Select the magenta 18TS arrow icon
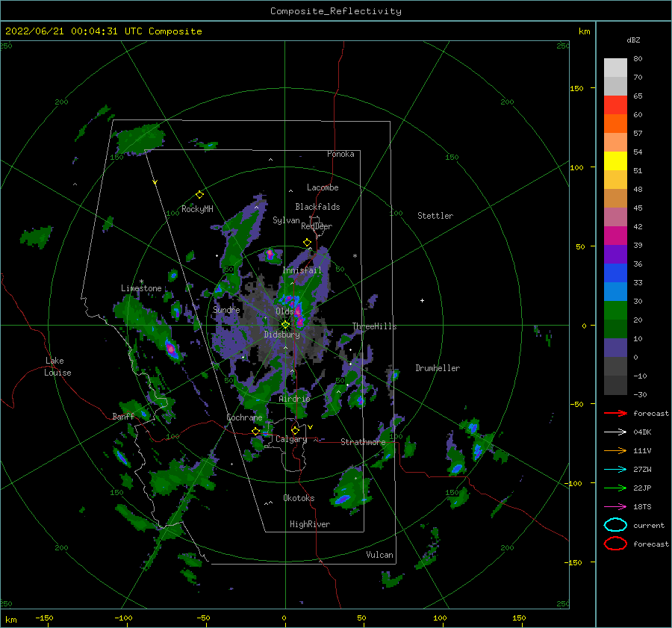672x628 pixels. click(615, 507)
